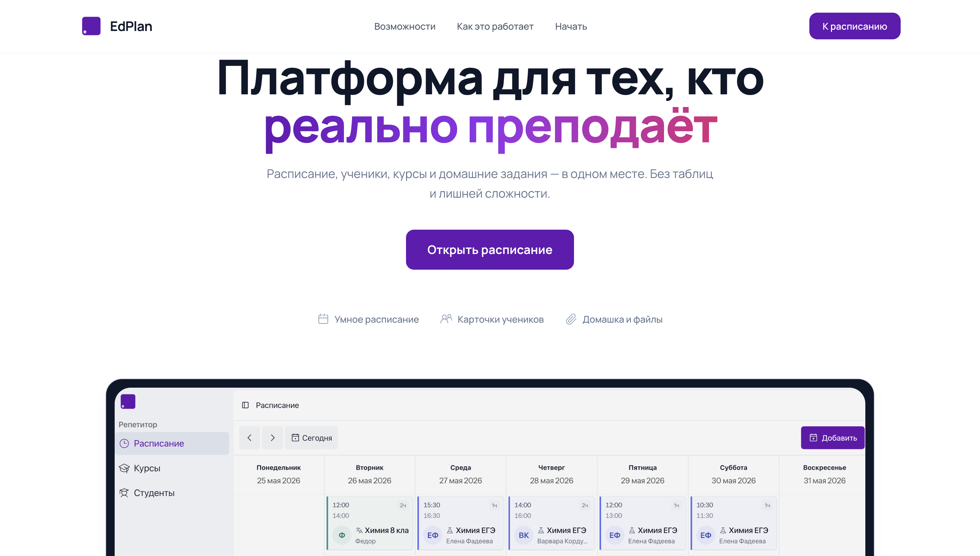Open the Friday 12:00 Химия ЕГЭ lesson

click(643, 523)
